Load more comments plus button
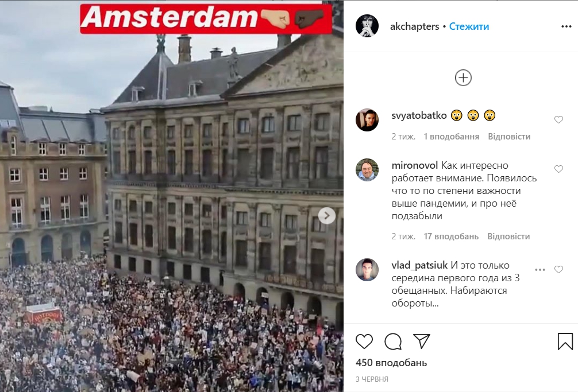This screenshot has width=578, height=392. pyautogui.click(x=463, y=77)
